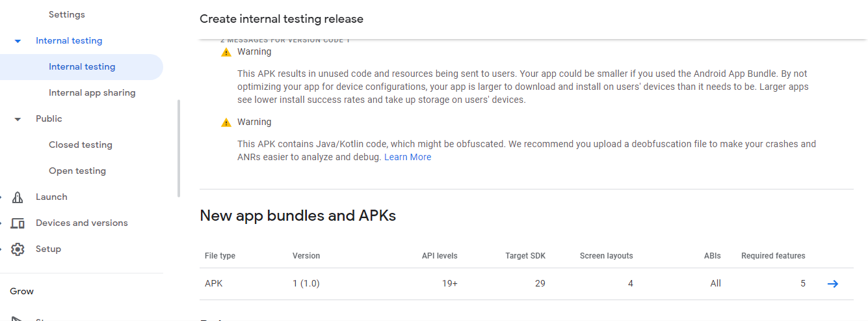
Task: Click the Version column header
Action: tap(306, 256)
